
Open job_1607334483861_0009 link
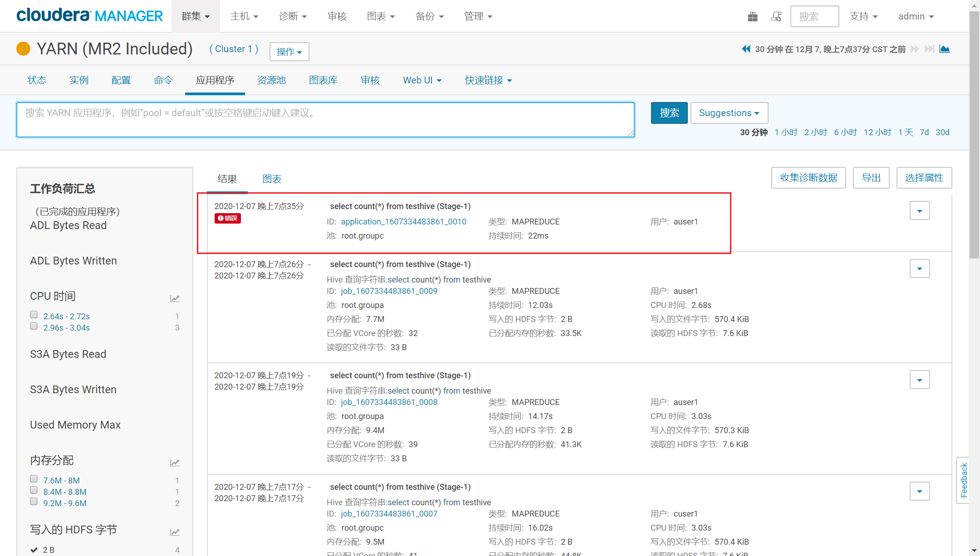pos(389,291)
